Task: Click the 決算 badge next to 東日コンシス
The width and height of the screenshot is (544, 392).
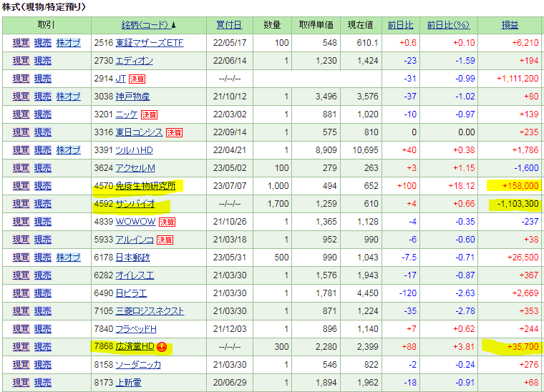Action: coord(174,133)
